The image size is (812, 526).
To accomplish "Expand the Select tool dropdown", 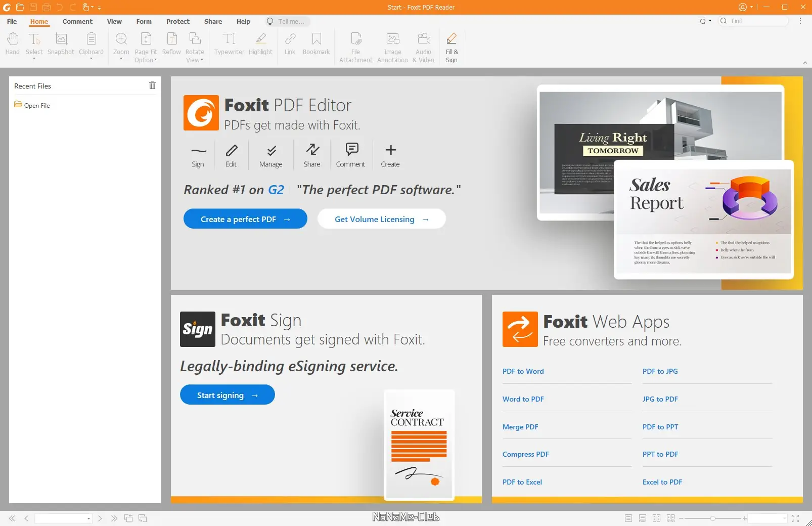I will (34, 59).
